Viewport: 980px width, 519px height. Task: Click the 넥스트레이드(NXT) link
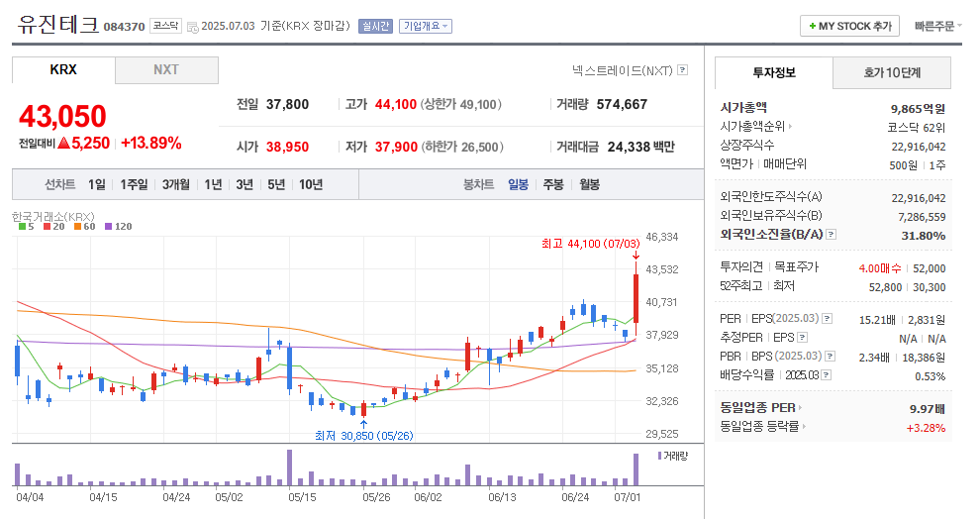click(x=623, y=70)
